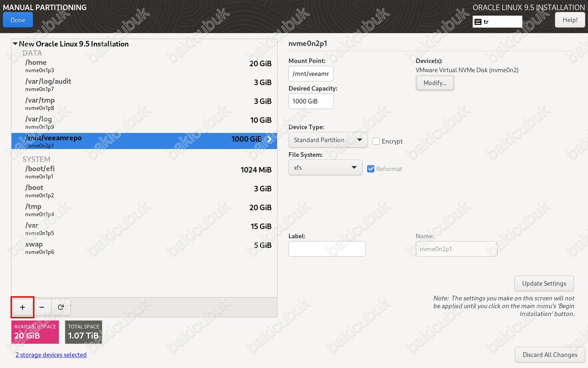The width and height of the screenshot is (588, 368).
Task: Click the reload storage configuration icon
Action: pyautogui.click(x=61, y=307)
